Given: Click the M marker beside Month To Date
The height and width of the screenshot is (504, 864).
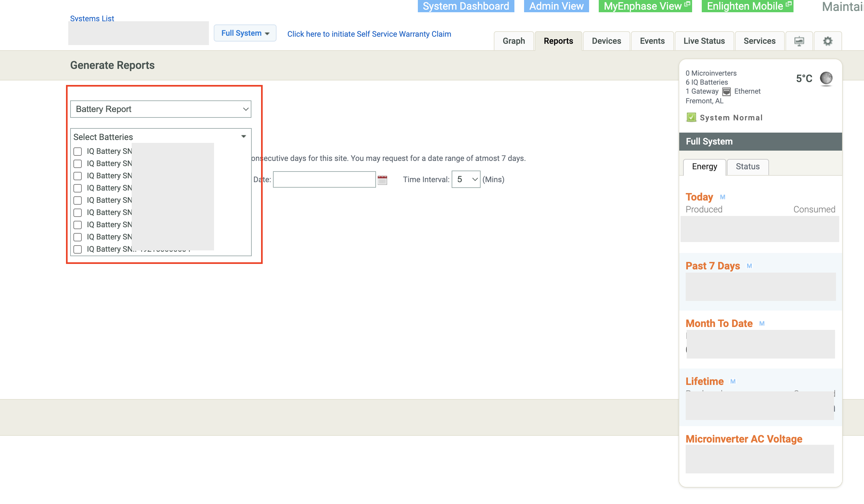Looking at the screenshot, I should point(762,324).
